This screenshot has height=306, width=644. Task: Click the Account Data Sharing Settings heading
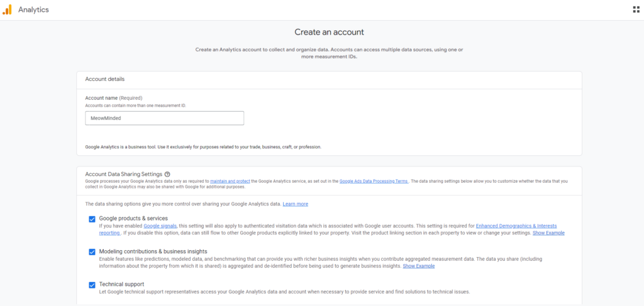pos(123,174)
